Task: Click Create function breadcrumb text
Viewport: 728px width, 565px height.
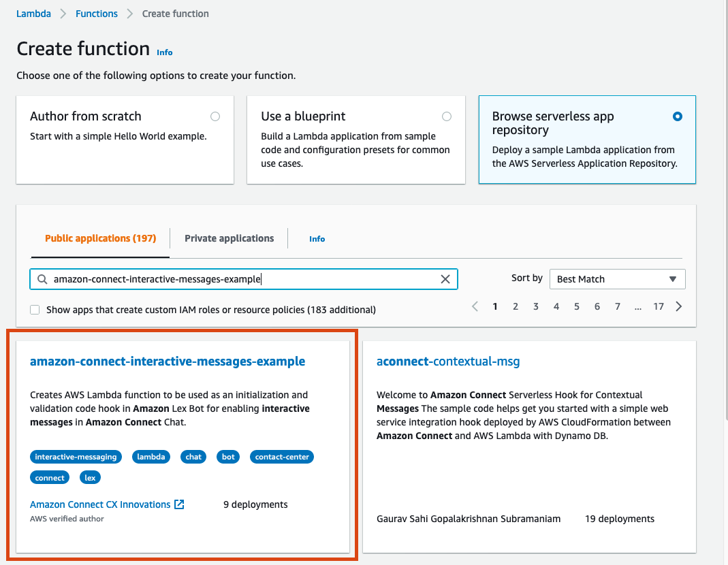Action: pos(176,14)
